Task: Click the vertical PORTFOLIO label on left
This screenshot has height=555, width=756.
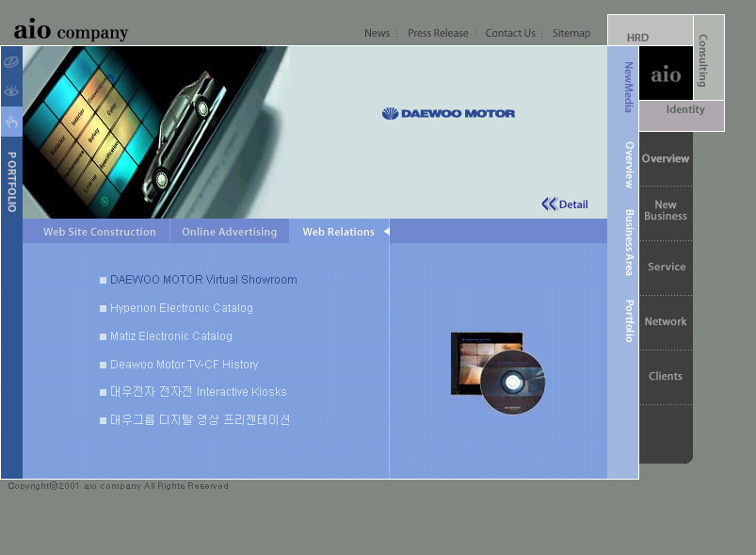Action: coord(11,182)
